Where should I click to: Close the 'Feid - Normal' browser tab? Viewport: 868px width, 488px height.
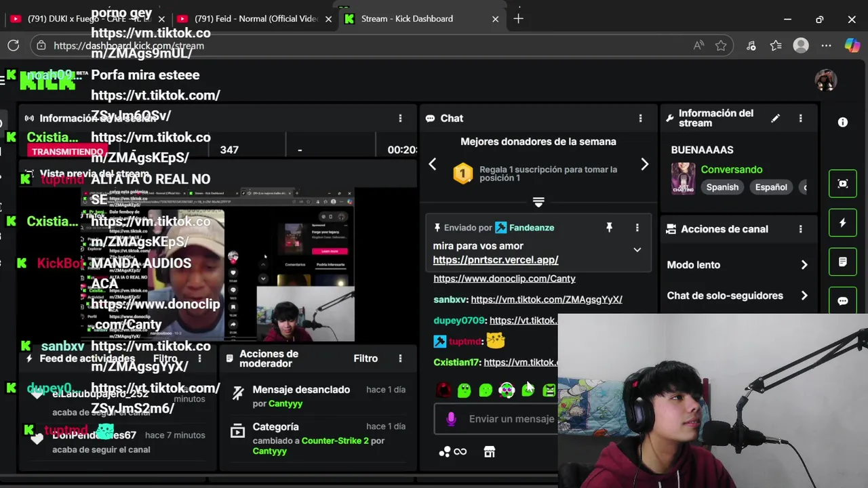coord(329,19)
